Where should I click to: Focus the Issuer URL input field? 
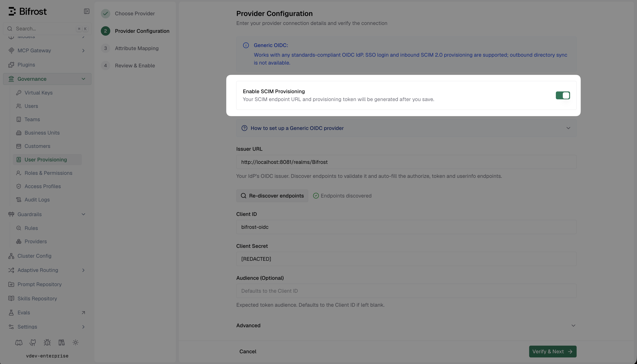click(406, 162)
